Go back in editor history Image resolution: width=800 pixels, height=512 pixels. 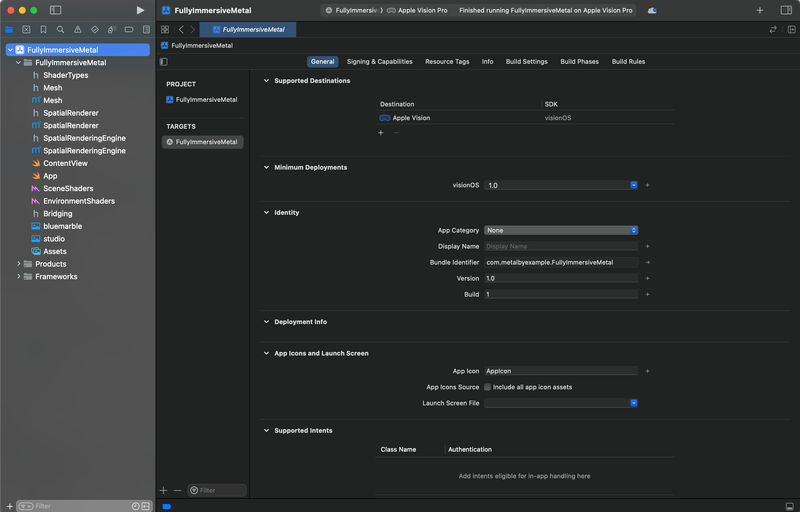point(181,30)
